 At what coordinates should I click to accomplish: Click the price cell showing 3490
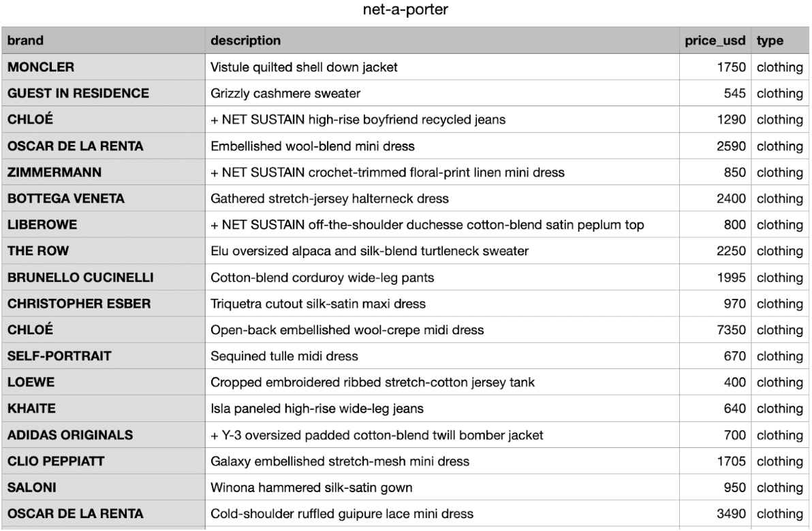coord(734,514)
